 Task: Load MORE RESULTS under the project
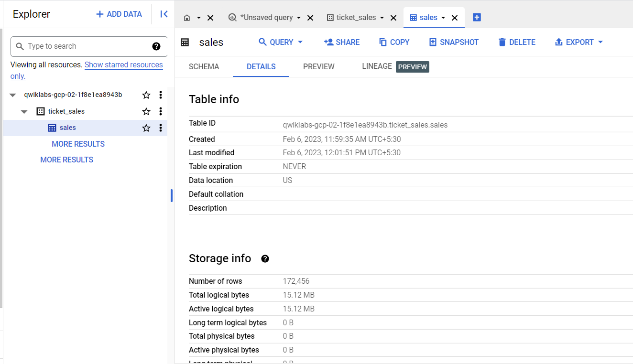66,160
